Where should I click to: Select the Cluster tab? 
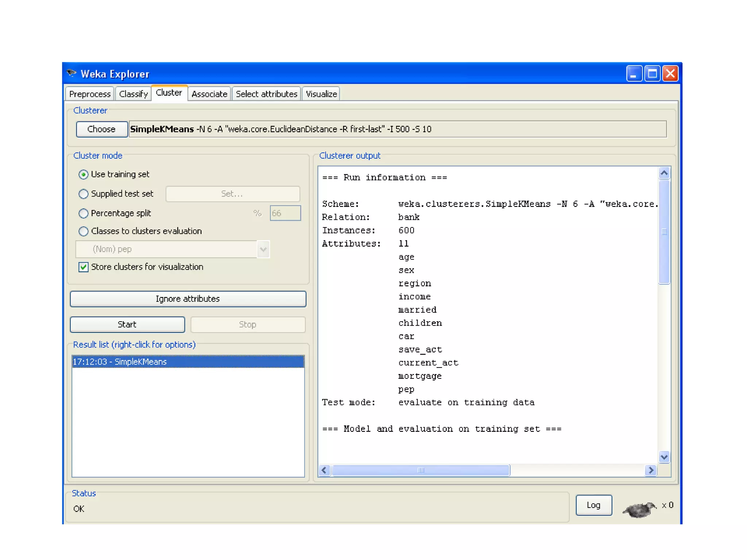(169, 93)
